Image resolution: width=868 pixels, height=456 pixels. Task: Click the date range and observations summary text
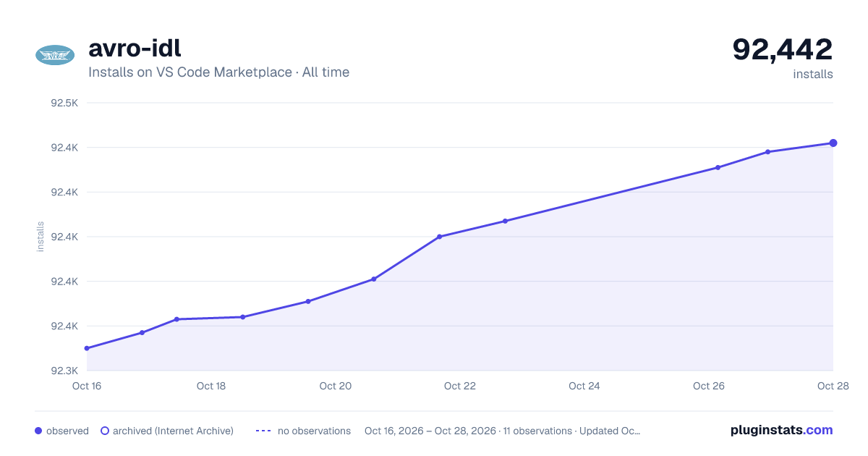(503, 431)
